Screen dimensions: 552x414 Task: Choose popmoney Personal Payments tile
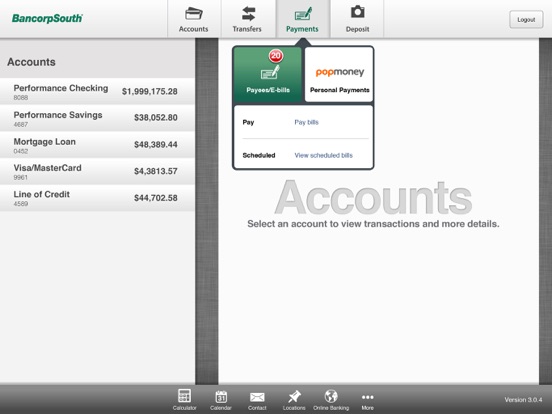[x=339, y=75]
